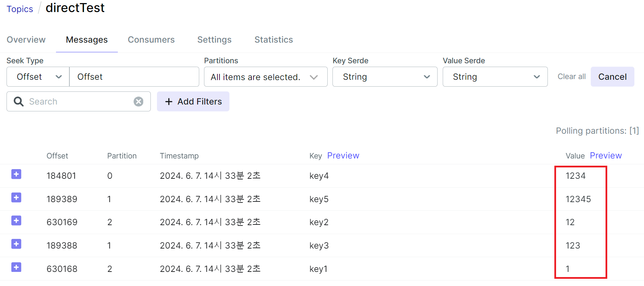The width and height of the screenshot is (644, 286).
Task: Open the Statistics tab
Action: point(273,40)
